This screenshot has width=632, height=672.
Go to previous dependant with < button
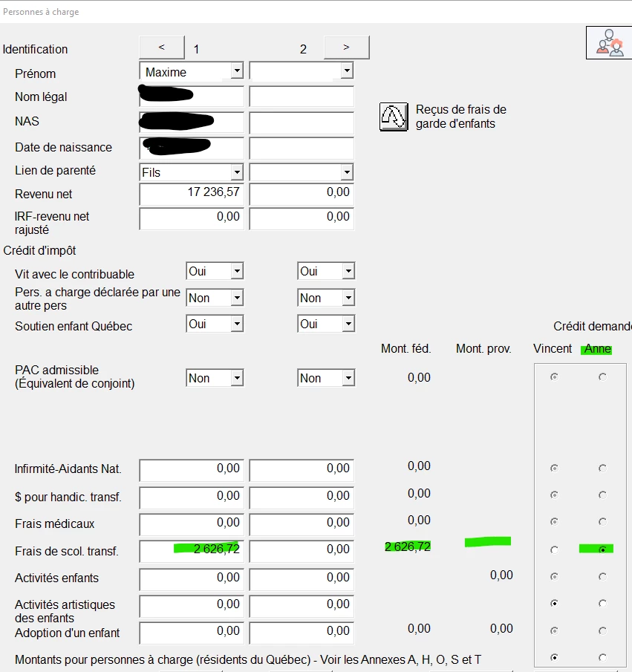[x=162, y=47]
